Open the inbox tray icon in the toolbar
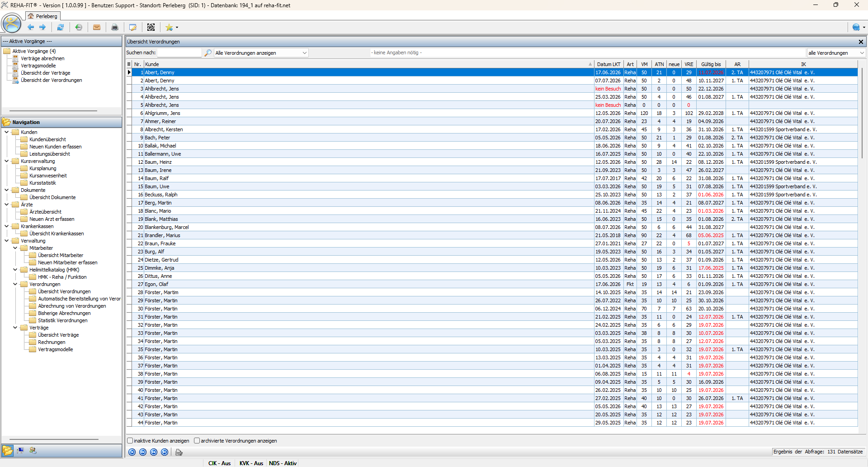 tap(97, 27)
